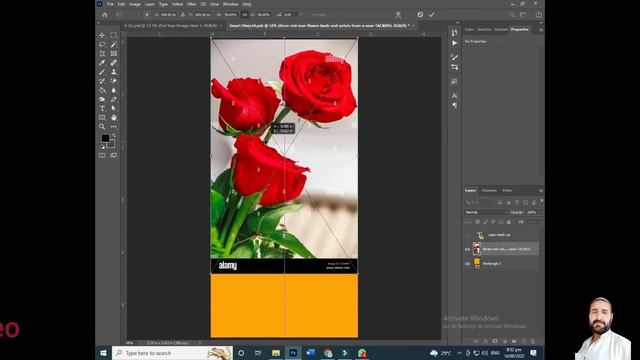This screenshot has height=360, width=640.
Task: Select the Eraser tool
Action: tap(114, 81)
